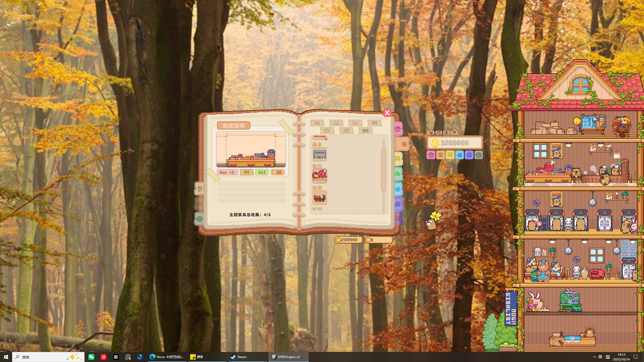Viewport: 644px width, 362px height.
Task: Open the blue piggy bank button
Action: (460, 155)
